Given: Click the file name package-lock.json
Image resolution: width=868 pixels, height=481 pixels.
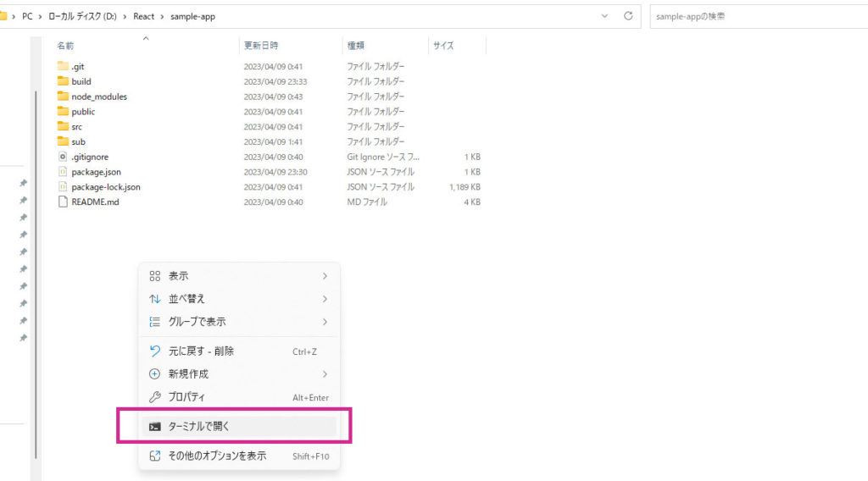Looking at the screenshot, I should (x=106, y=187).
